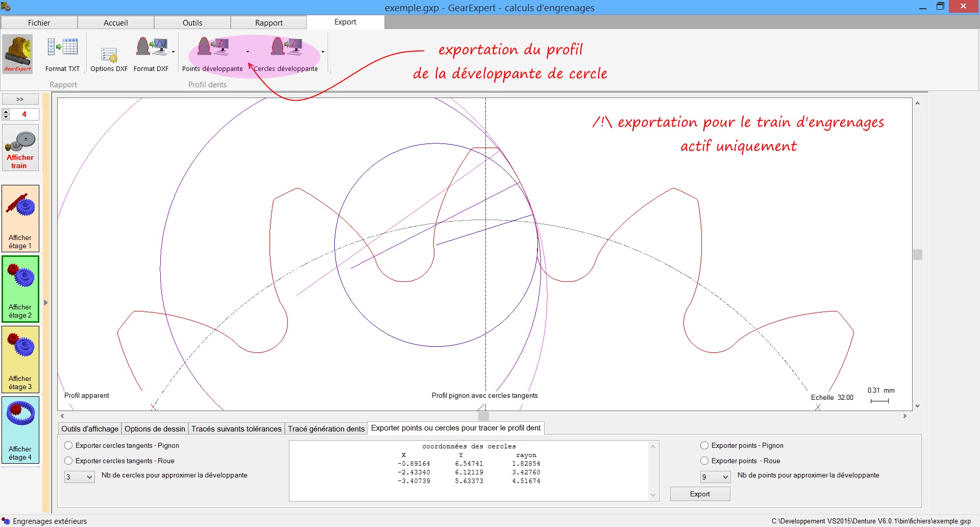
Task: Click the app icon in title bar
Action: (6, 7)
